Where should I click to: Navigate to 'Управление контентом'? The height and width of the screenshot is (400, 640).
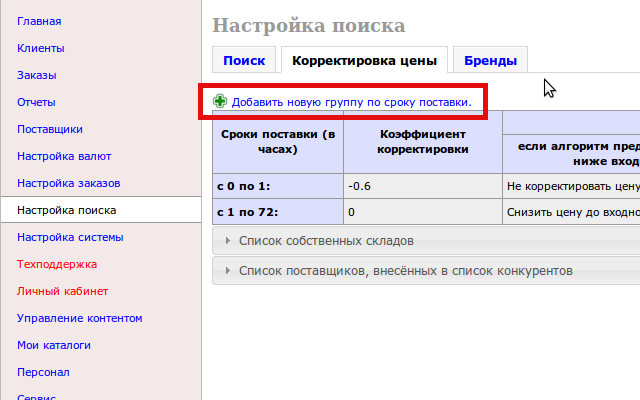click(79, 318)
